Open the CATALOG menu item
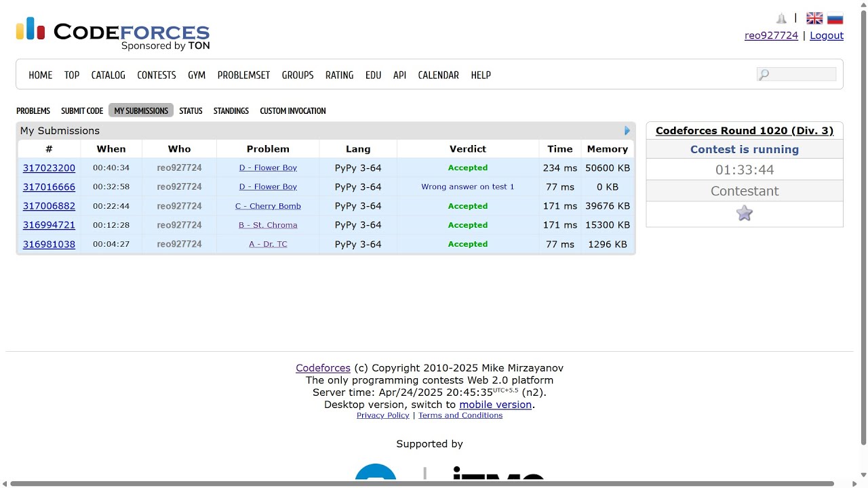 point(108,75)
